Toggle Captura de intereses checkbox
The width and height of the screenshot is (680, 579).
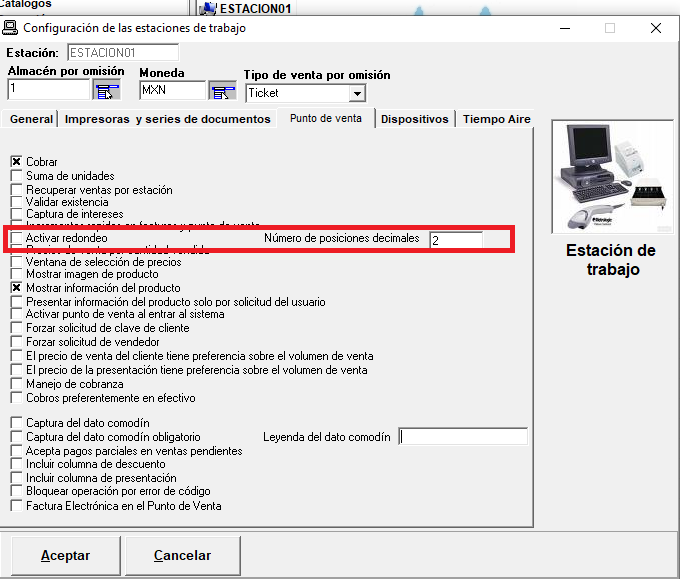pos(16,214)
